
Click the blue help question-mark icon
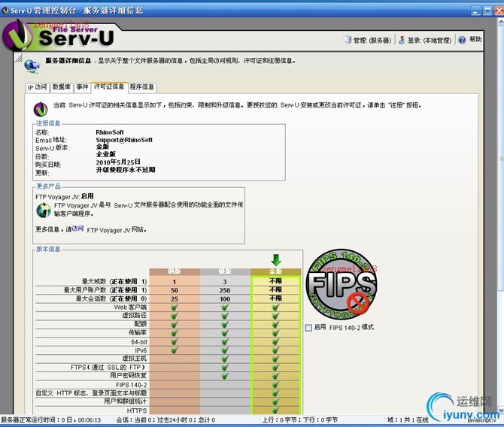(462, 40)
